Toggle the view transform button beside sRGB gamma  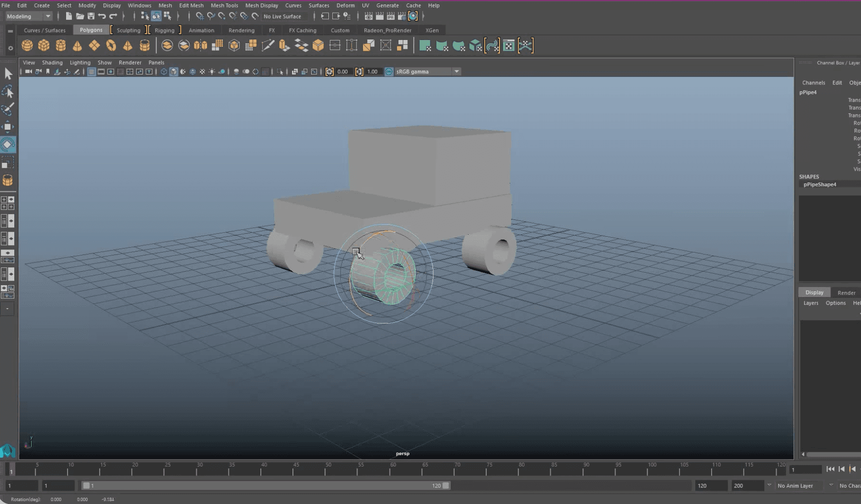click(x=389, y=72)
